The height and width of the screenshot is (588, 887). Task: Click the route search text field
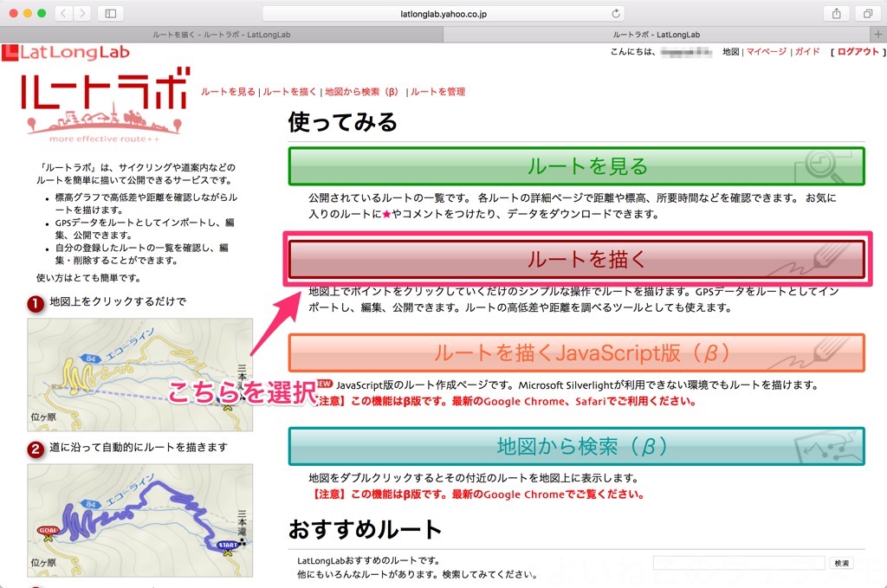pos(738,563)
